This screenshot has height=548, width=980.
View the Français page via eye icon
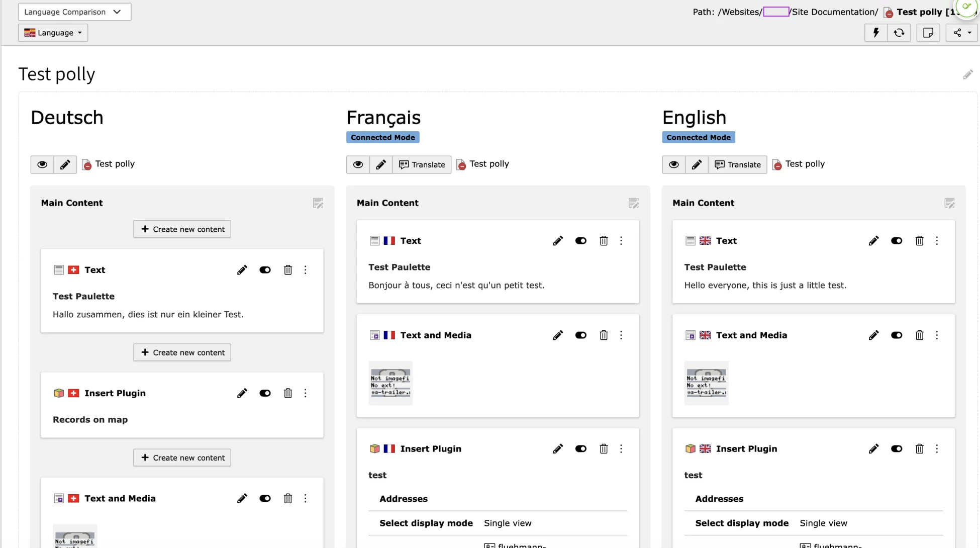[358, 164]
